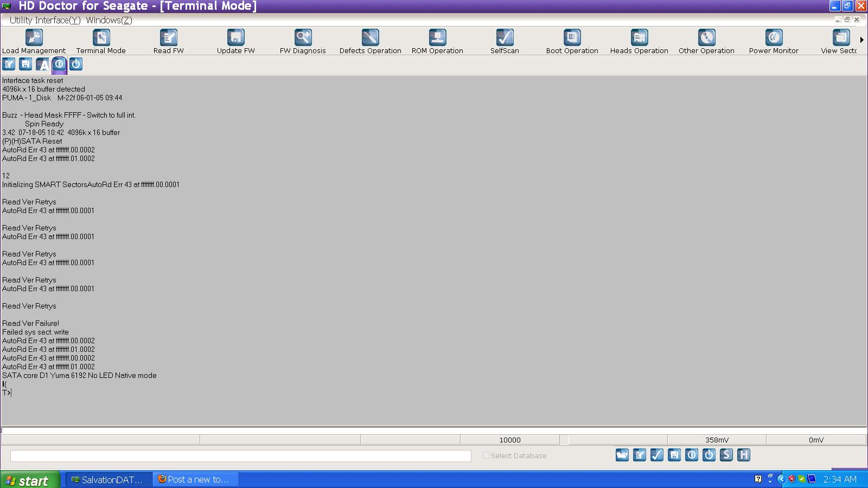Screen dimensions: 868x488
Task: Click 'Initializing SMART Sectors' terminal line
Action: [x=91, y=184]
